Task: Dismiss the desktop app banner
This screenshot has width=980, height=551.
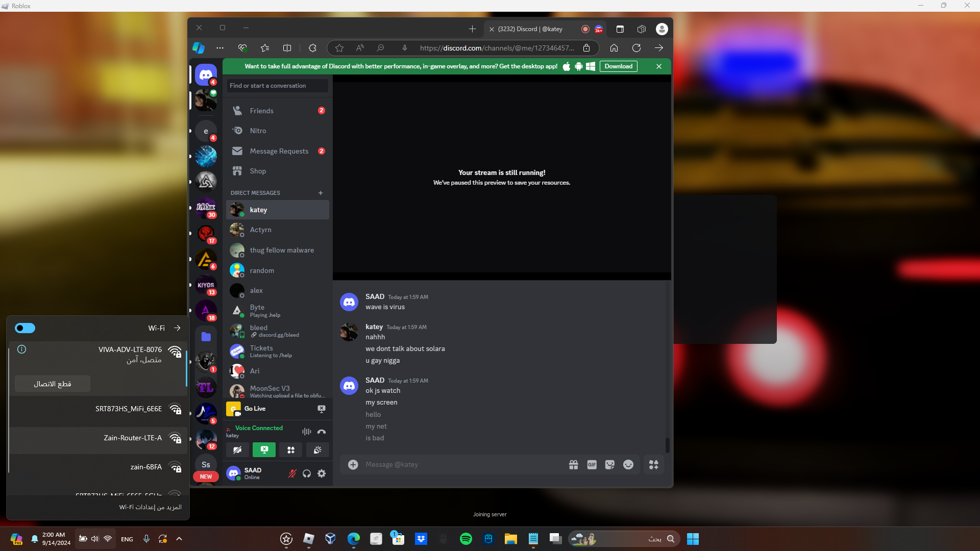Action: [659, 66]
